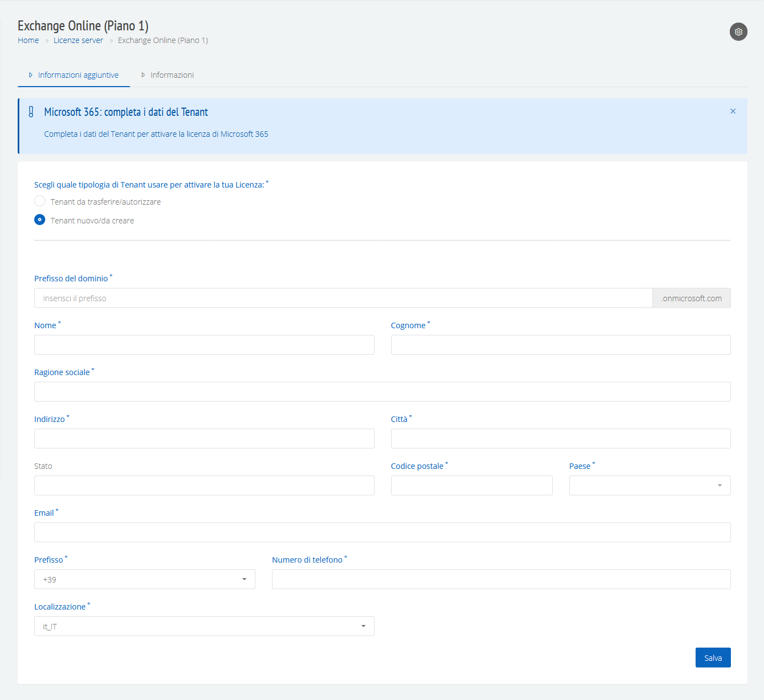This screenshot has height=700, width=764.
Task: Go to Home breadcrumb link
Action: (x=28, y=40)
